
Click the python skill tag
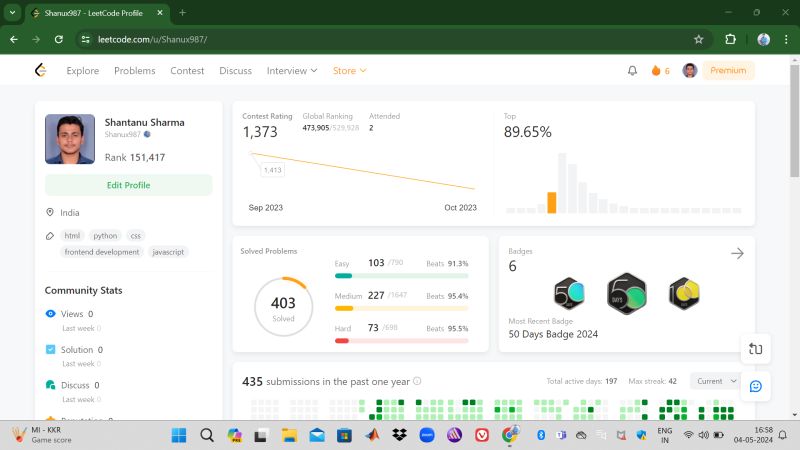(x=105, y=236)
